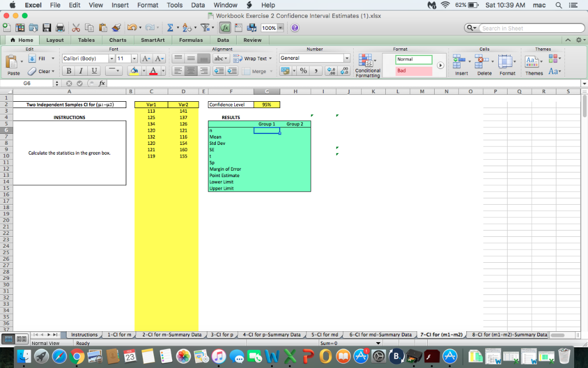The image size is (588, 368).
Task: Switch to the Formulas ribbon tab
Action: coord(191,40)
